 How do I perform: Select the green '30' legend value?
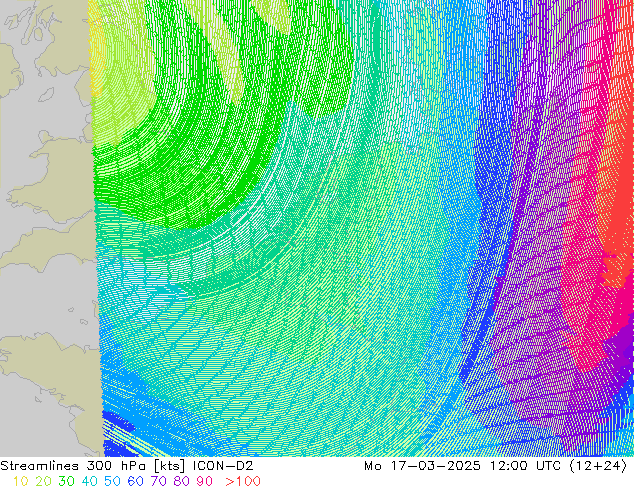point(66,482)
